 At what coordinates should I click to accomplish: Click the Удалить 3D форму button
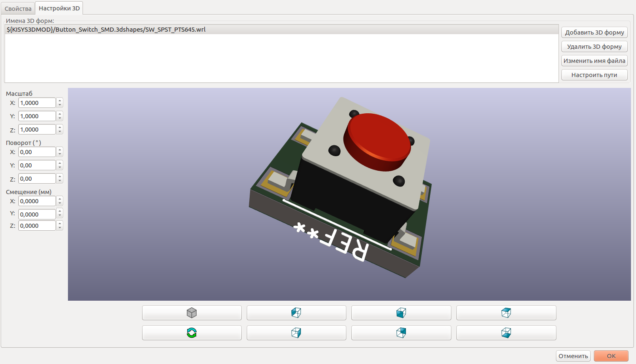[x=594, y=46]
